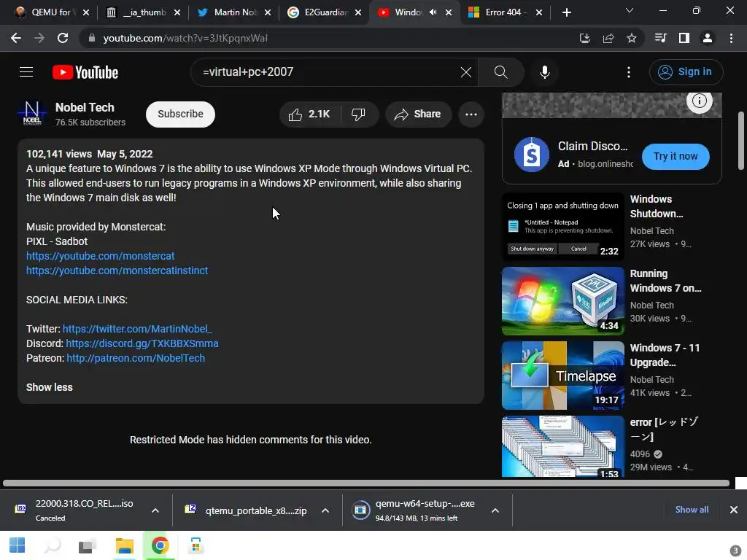Go back in Chrome
Image resolution: width=747 pixels, height=560 pixels.
[x=16, y=38]
